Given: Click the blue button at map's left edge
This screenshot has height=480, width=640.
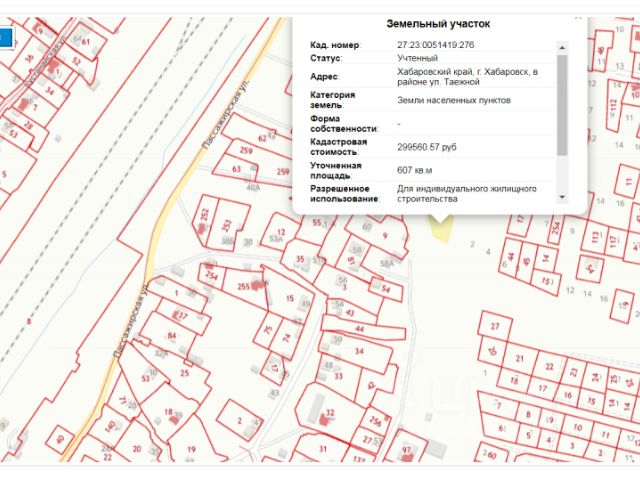Looking at the screenshot, I should click(6, 38).
